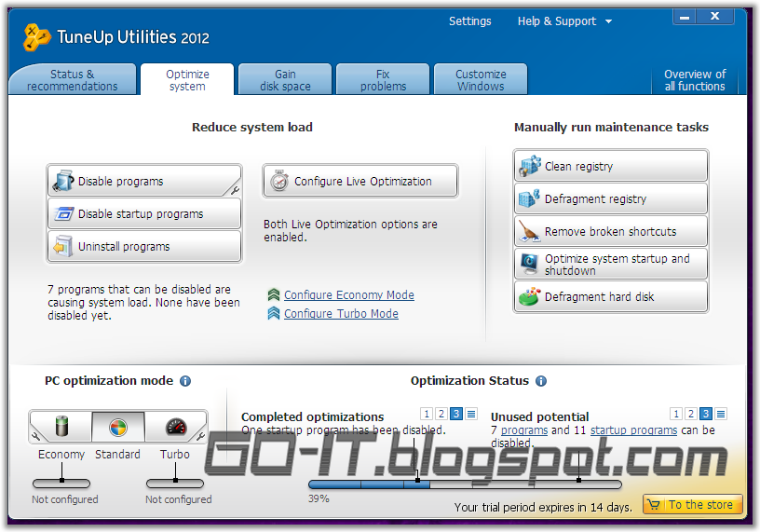Switch to the Fix problems tab
The height and width of the screenshot is (532, 760).
383,79
